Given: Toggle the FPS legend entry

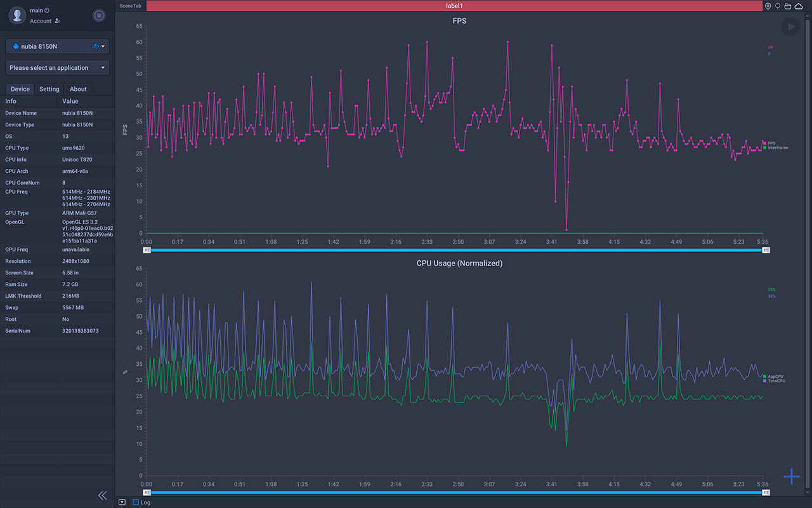Looking at the screenshot, I should (x=769, y=144).
